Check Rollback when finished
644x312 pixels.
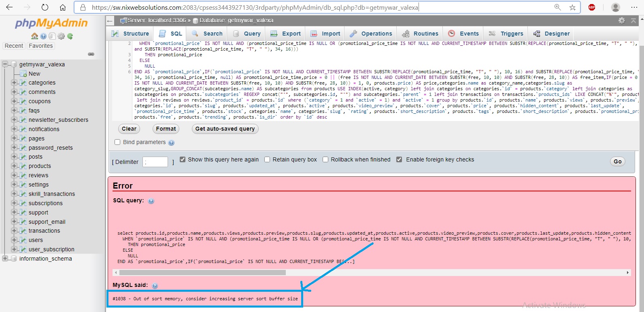tap(325, 159)
